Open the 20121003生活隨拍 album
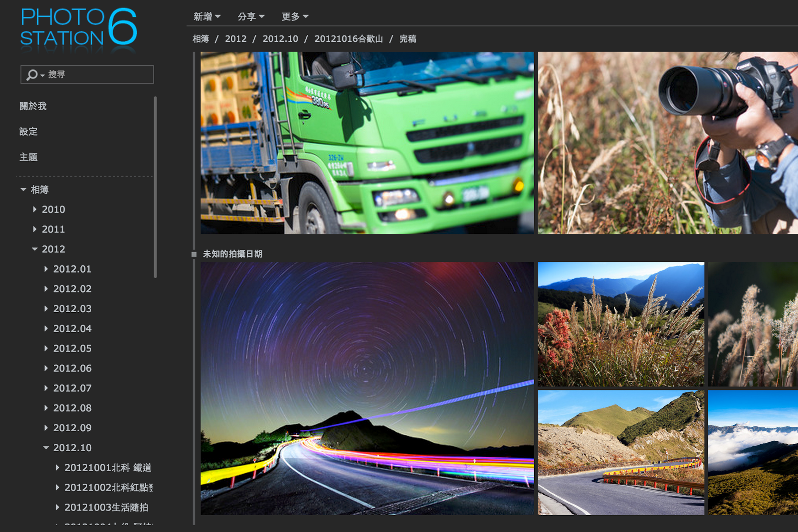Screen dimensions: 798x532 [106, 507]
